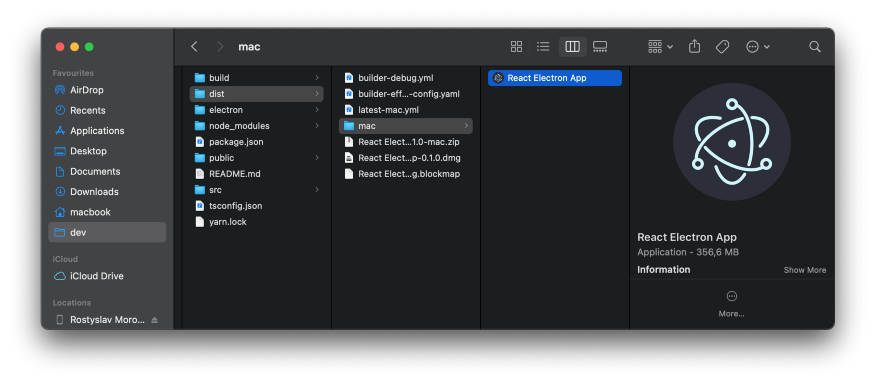Click the Recents clock icon

(x=60, y=111)
